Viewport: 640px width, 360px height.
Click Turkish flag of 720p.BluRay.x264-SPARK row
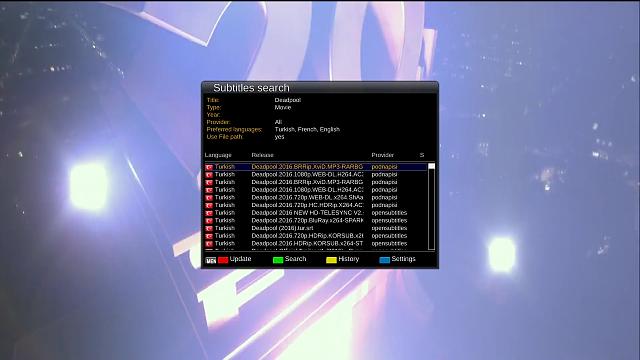coord(209,221)
